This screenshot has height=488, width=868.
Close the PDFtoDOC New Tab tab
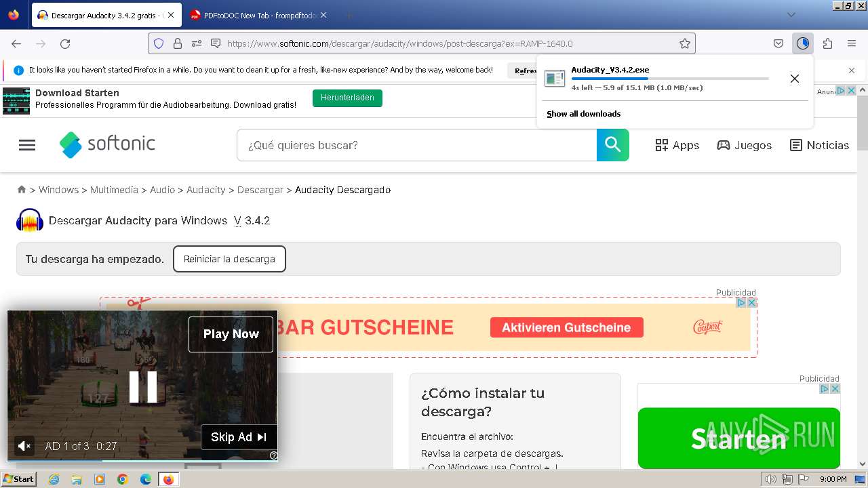coord(323,15)
